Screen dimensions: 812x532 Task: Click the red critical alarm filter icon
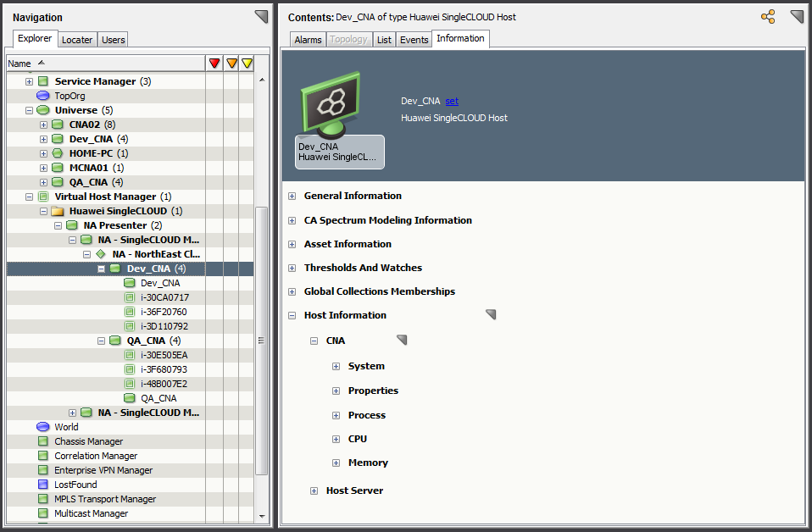point(214,64)
